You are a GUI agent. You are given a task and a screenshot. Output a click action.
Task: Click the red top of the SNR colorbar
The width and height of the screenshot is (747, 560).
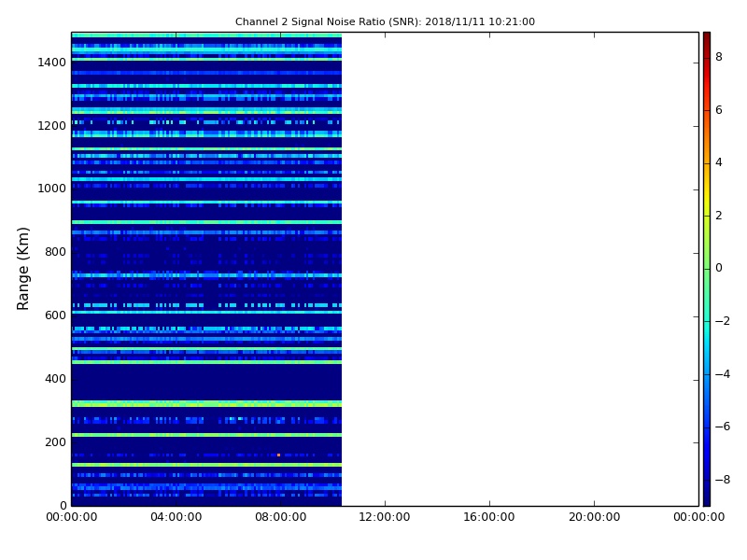coord(707,40)
